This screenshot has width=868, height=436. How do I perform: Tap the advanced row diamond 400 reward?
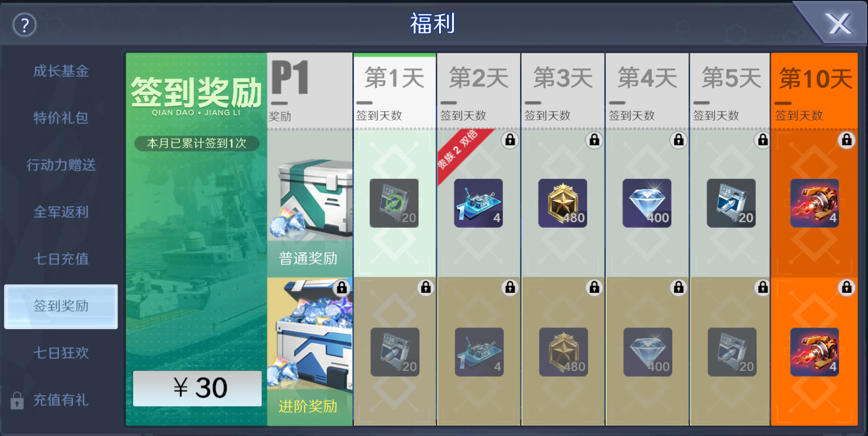coord(648,352)
